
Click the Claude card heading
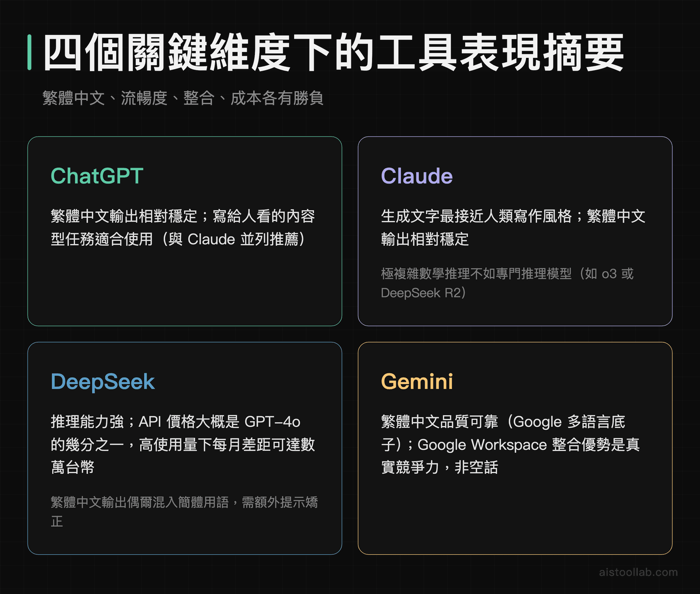[x=417, y=176]
